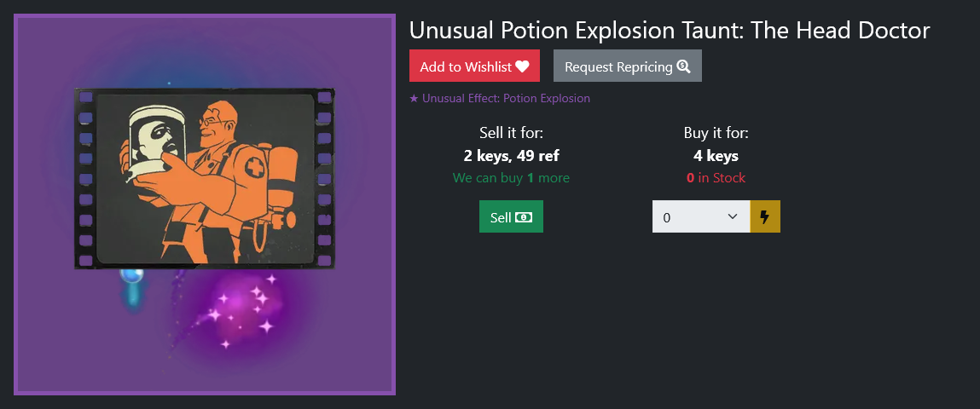
Task: Click the heart icon on wishlist button
Action: [523, 66]
